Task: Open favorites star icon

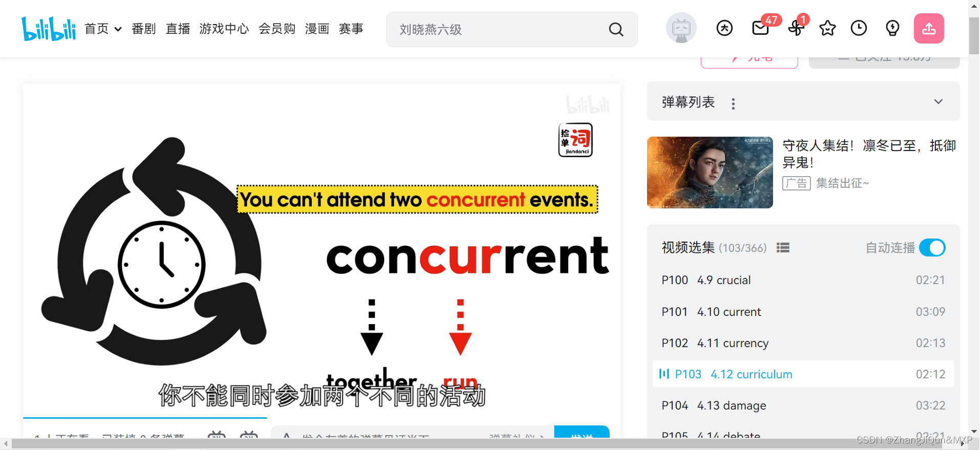Action: (x=827, y=28)
